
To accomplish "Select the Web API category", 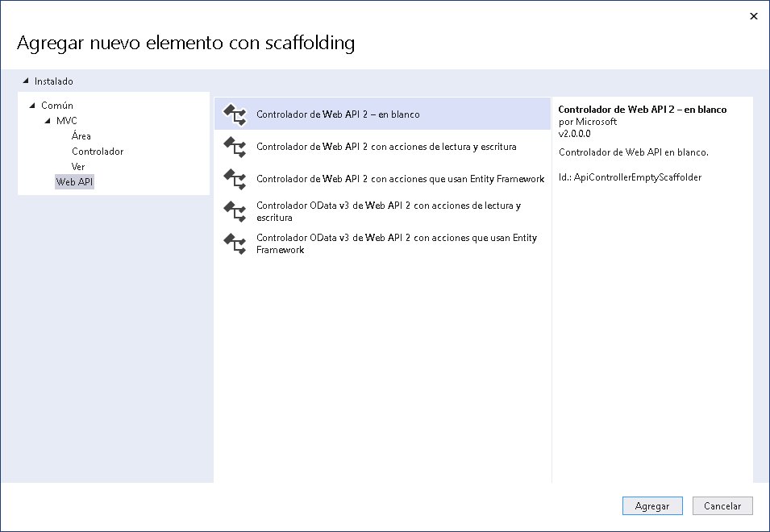I will click(75, 182).
